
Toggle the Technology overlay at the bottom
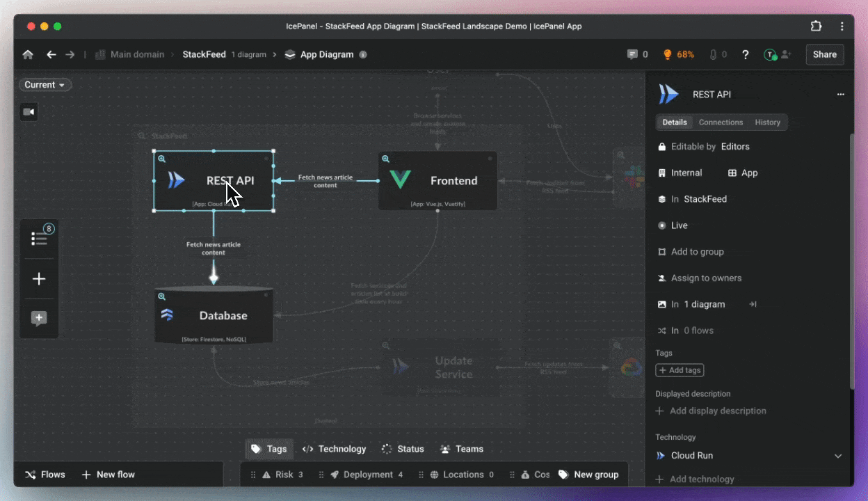click(x=334, y=449)
